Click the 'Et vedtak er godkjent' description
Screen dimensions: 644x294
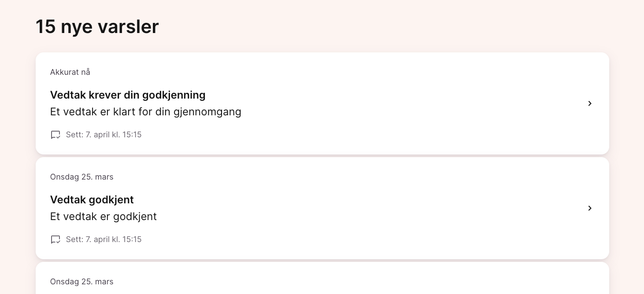[x=104, y=217]
